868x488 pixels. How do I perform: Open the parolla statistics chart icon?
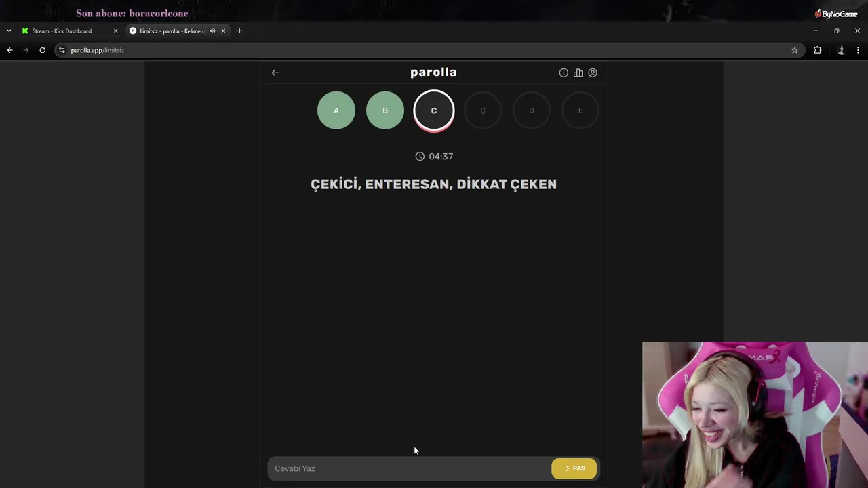tap(578, 73)
